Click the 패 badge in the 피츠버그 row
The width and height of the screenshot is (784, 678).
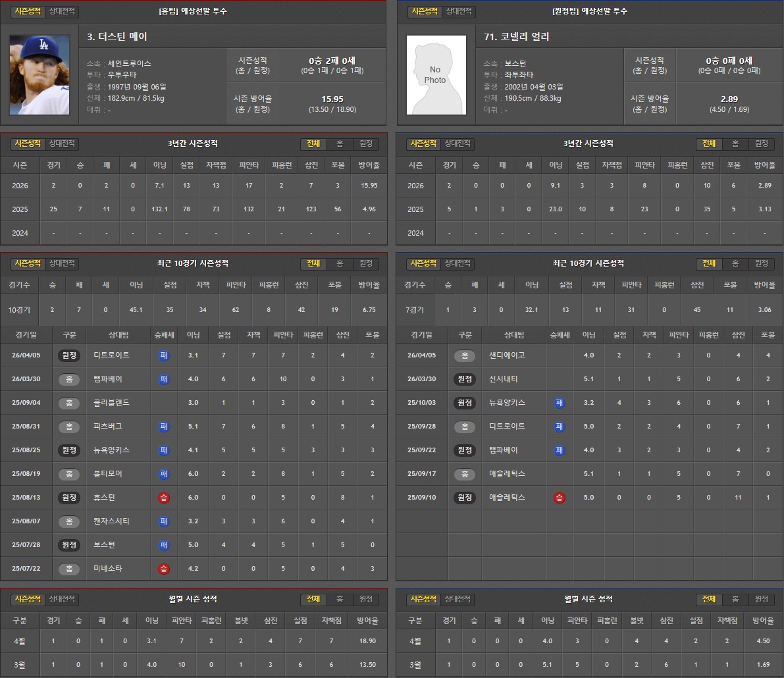[164, 427]
